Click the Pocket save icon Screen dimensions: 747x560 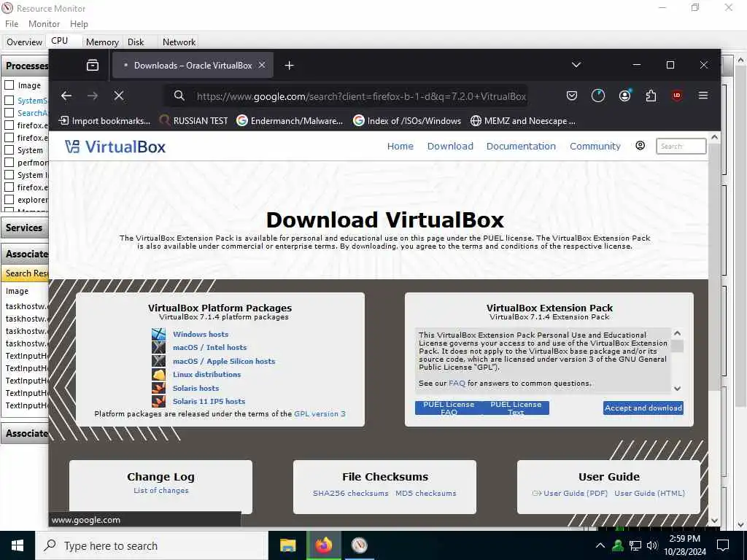pos(572,96)
